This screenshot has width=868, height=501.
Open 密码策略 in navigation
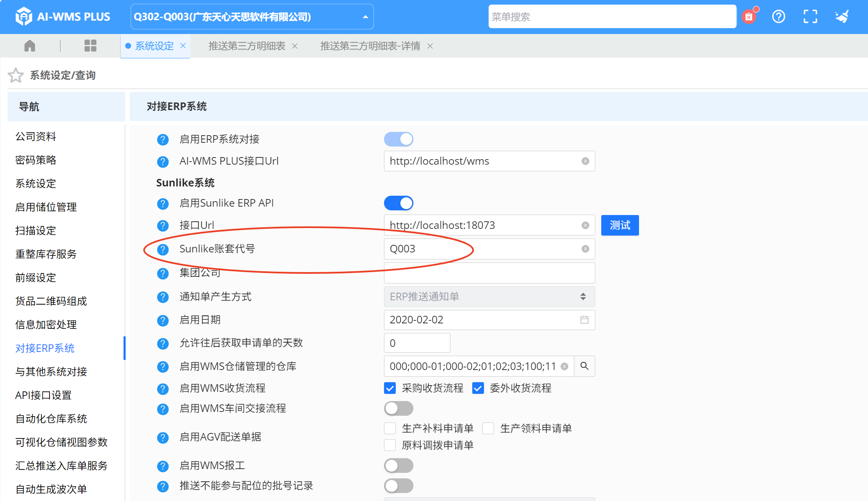point(36,160)
